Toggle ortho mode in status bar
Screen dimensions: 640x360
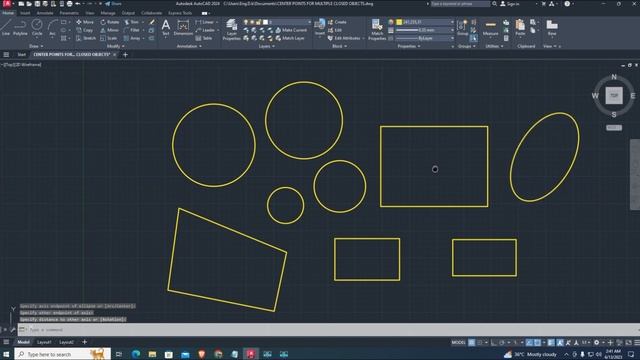pos(494,342)
